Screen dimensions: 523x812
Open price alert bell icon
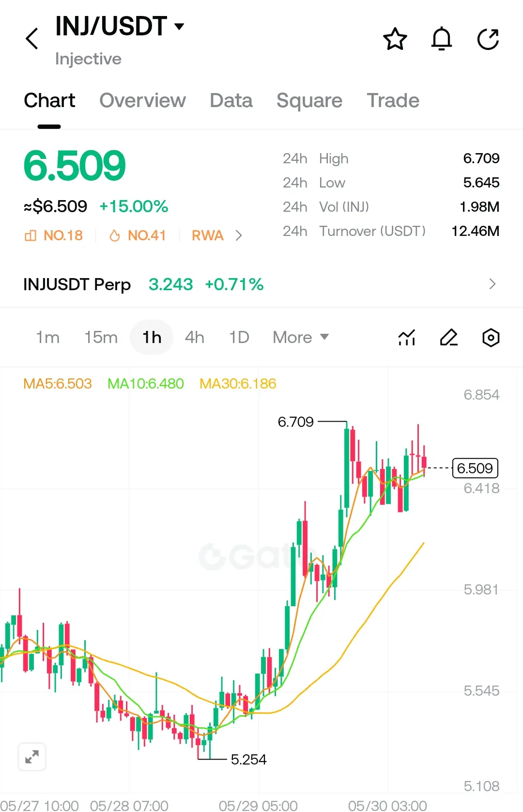click(x=442, y=39)
